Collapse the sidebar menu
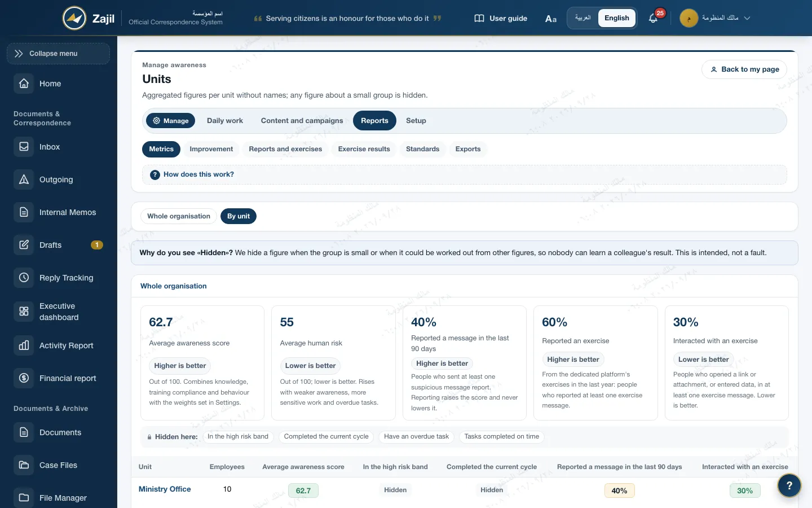812x508 pixels. point(58,54)
